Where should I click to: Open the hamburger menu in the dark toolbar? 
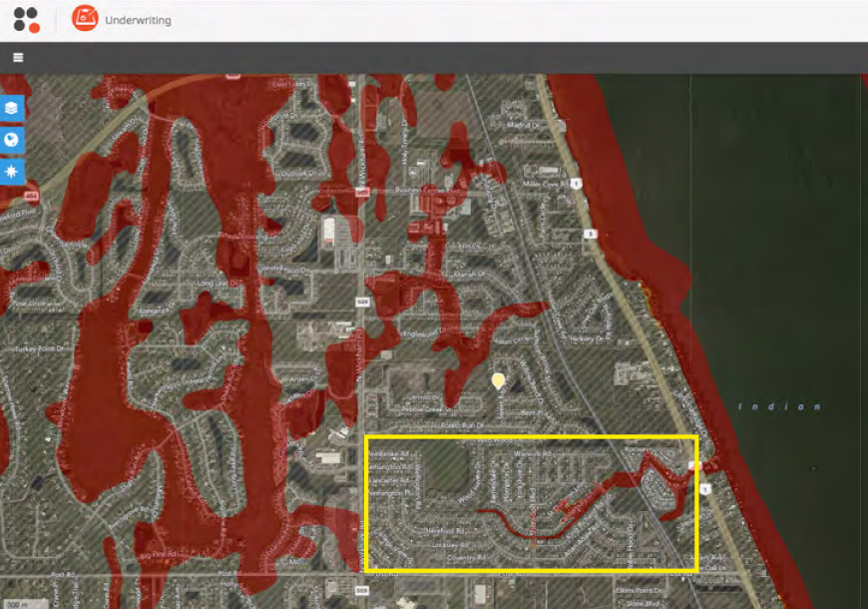click(18, 57)
